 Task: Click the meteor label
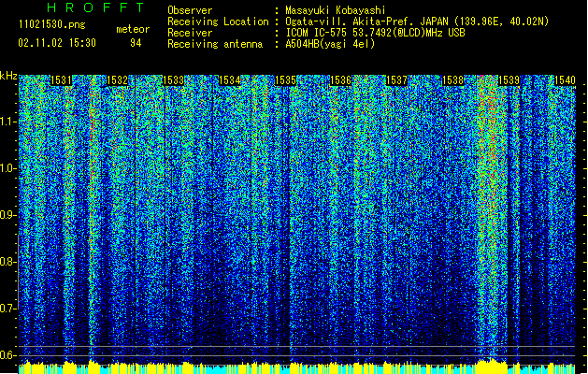tap(133, 29)
